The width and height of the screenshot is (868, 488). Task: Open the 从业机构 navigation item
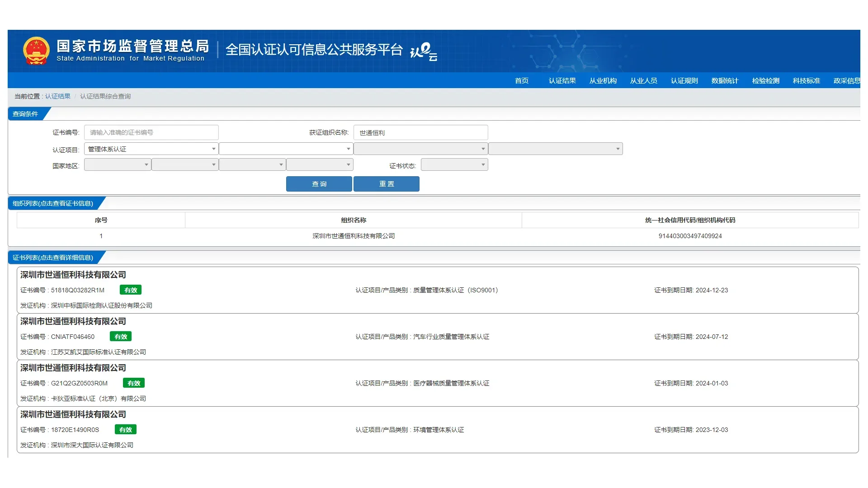pyautogui.click(x=603, y=81)
